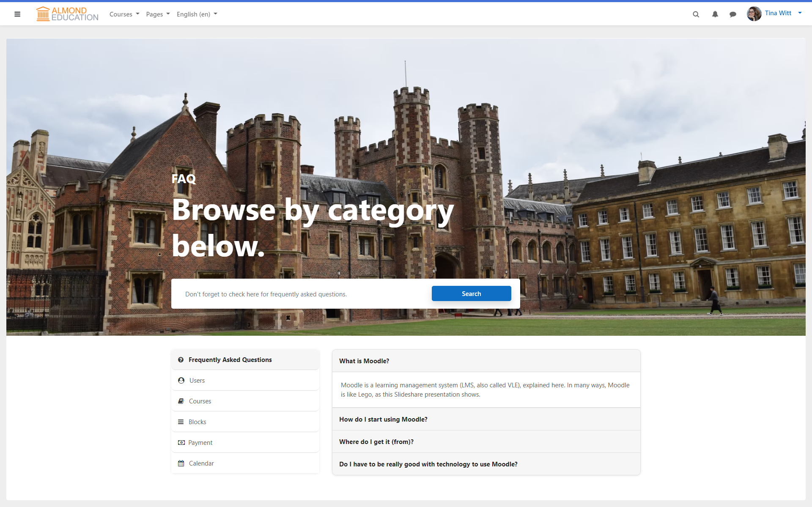Select the Payment category
The image size is (812, 507).
coord(245,442)
